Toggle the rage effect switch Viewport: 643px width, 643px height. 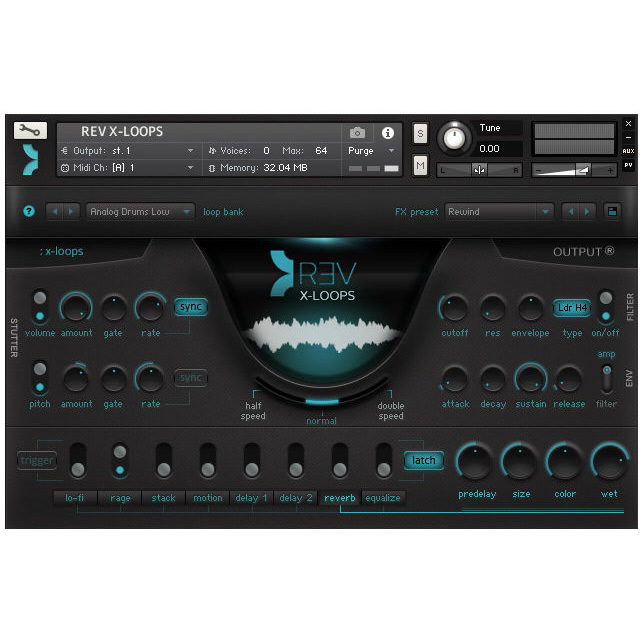tap(120, 461)
